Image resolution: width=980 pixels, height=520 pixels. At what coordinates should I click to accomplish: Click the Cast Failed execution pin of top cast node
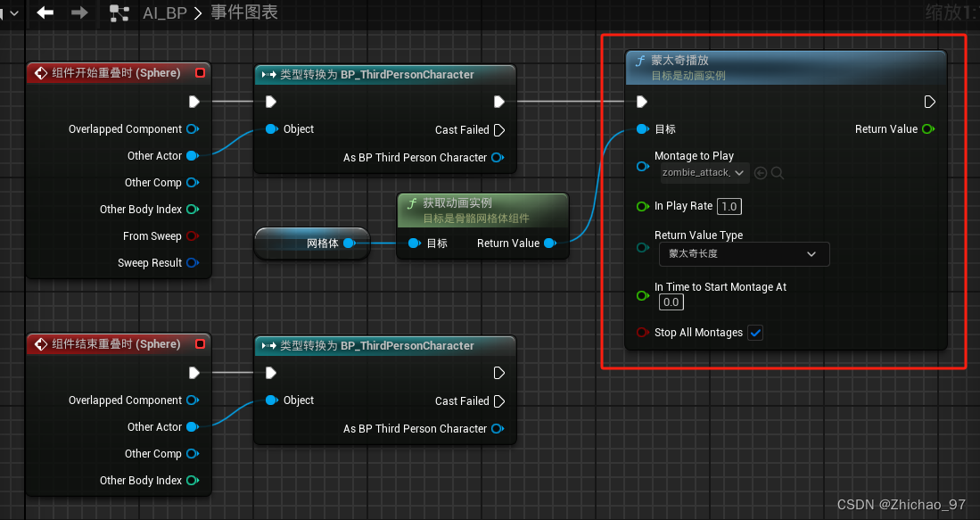(x=499, y=130)
